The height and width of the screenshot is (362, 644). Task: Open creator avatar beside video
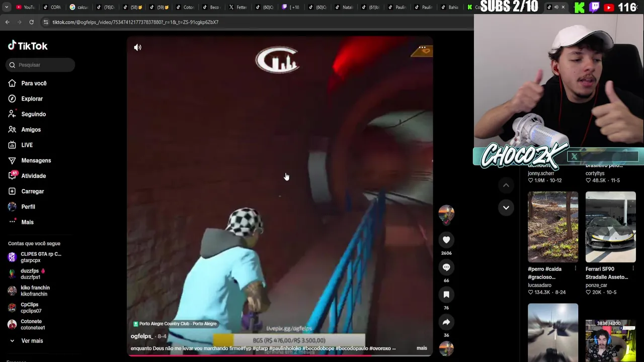pos(446,214)
